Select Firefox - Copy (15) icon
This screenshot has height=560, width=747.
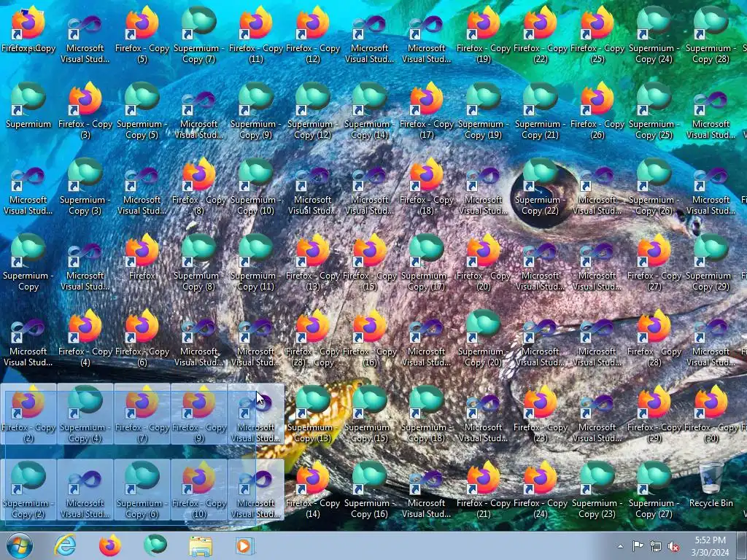pyautogui.click(x=369, y=262)
